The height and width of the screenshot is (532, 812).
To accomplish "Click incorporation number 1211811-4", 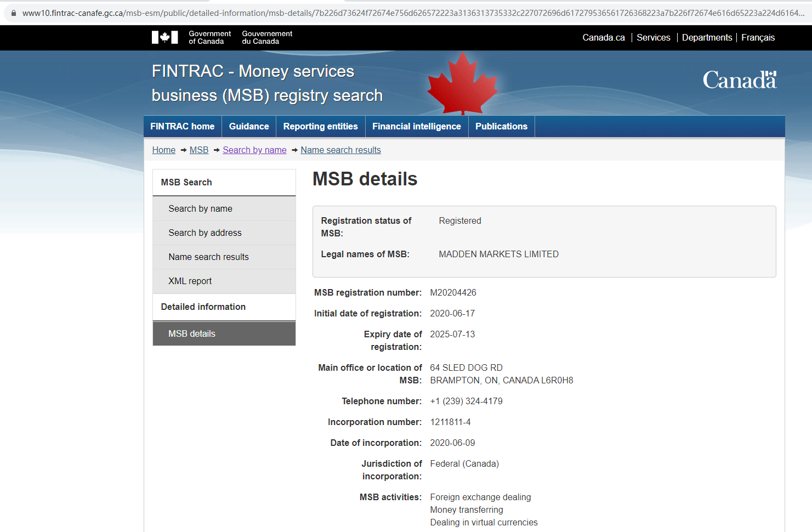I will 450,422.
